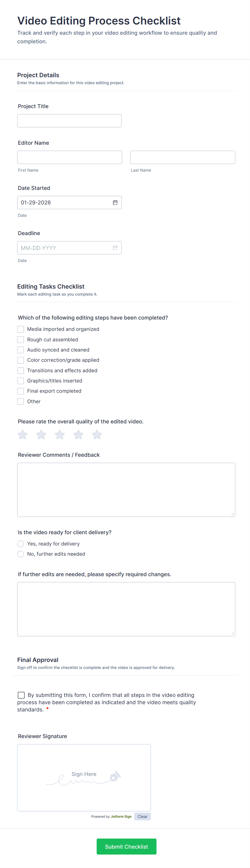Rate quality with the first star
This screenshot has width=250, height=868.
click(x=23, y=435)
